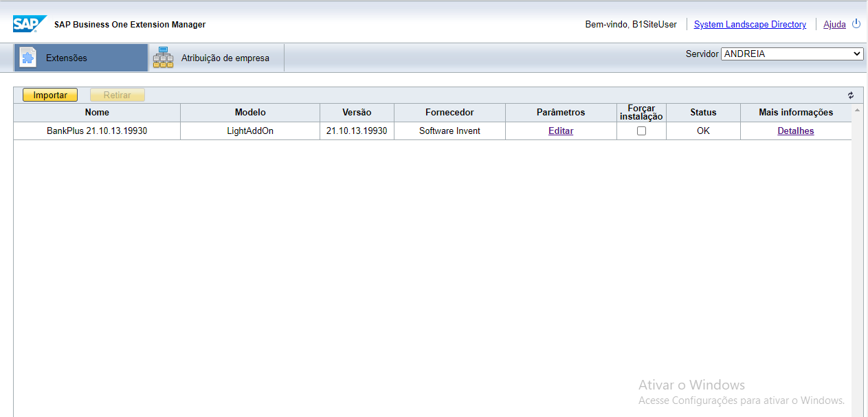This screenshot has height=417, width=868.
Task: Click the Software Invent supplier cell
Action: point(449,131)
